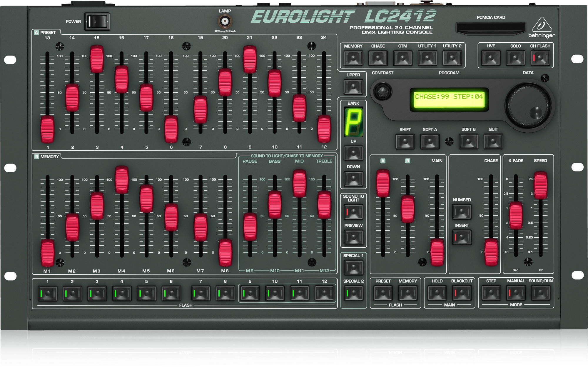Viewport: 588px width, 375px height.
Task: Click the BANK DOWN button
Action: [353, 179]
